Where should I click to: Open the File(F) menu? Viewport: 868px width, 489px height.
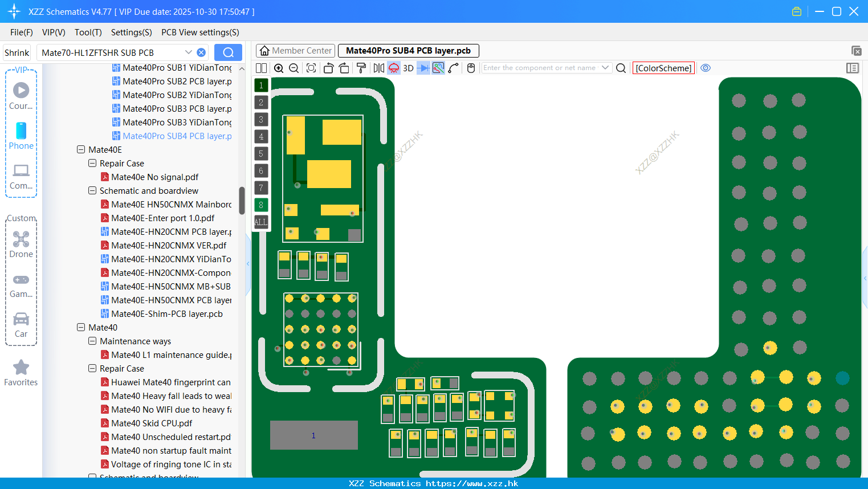coord(22,32)
